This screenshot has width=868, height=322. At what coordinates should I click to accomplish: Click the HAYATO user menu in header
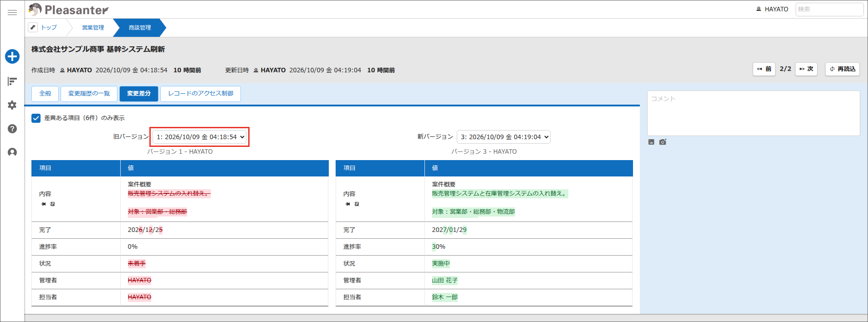pos(772,9)
